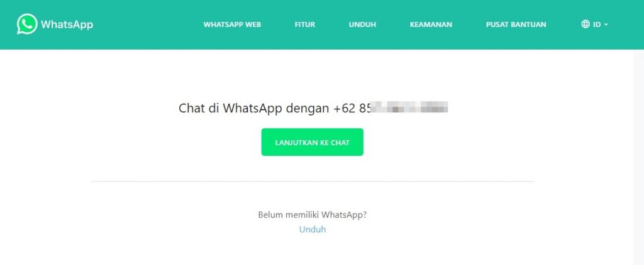Open the WHATSAPP WEB navigation item
This screenshot has width=644, height=265.
(x=232, y=24)
